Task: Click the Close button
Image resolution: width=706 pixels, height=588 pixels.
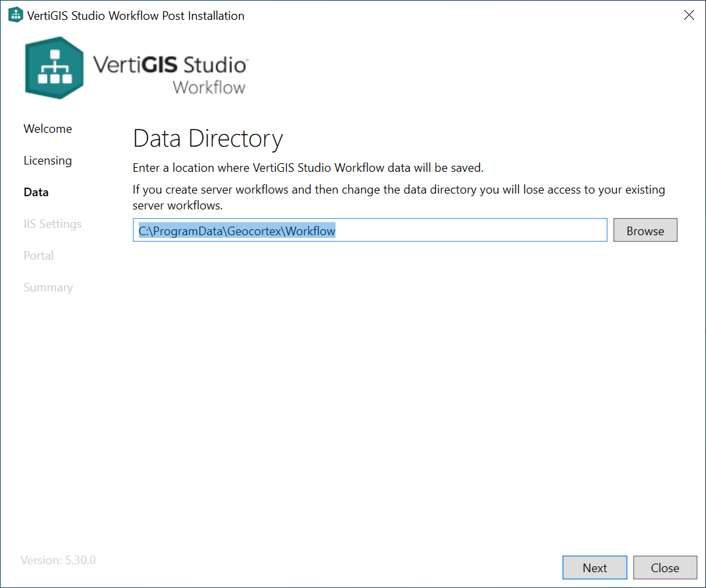Action: (665, 568)
